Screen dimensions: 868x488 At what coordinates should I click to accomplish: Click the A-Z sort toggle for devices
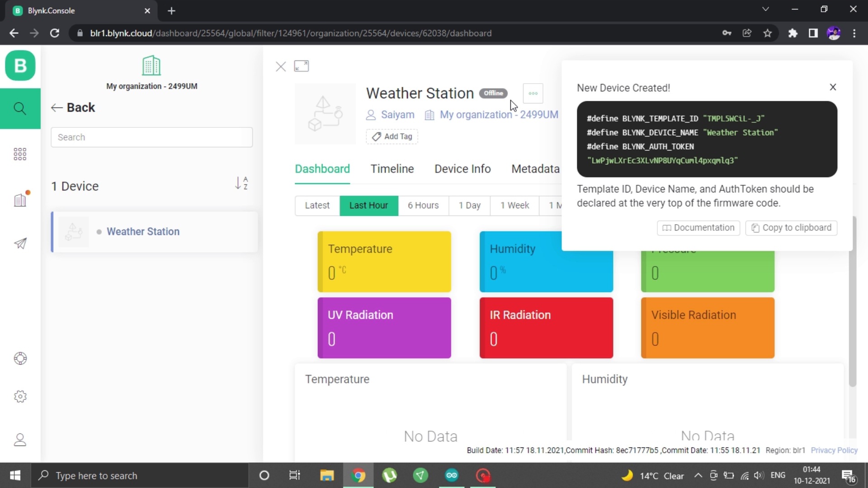coord(241,183)
